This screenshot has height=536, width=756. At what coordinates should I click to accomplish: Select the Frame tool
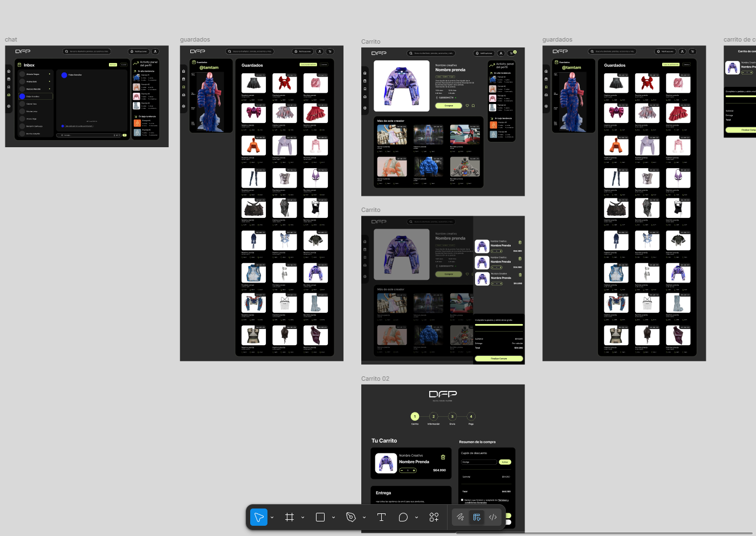click(x=290, y=517)
